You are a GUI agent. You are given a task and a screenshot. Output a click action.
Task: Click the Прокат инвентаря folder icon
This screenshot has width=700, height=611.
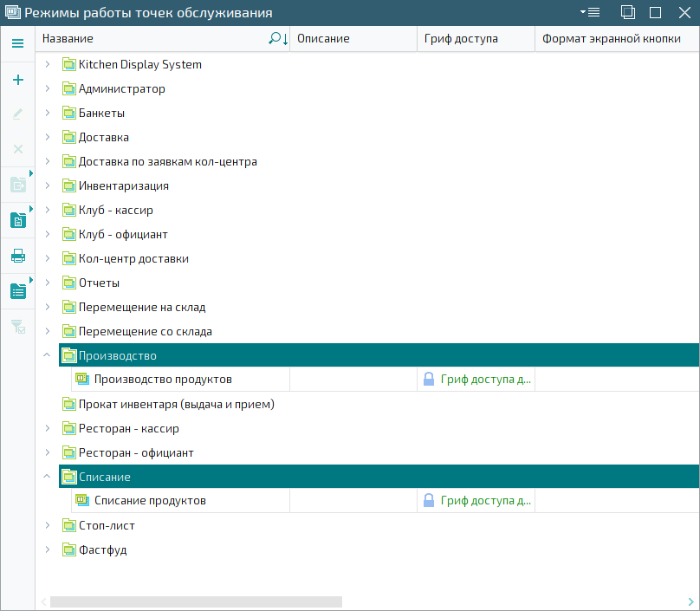click(68, 404)
